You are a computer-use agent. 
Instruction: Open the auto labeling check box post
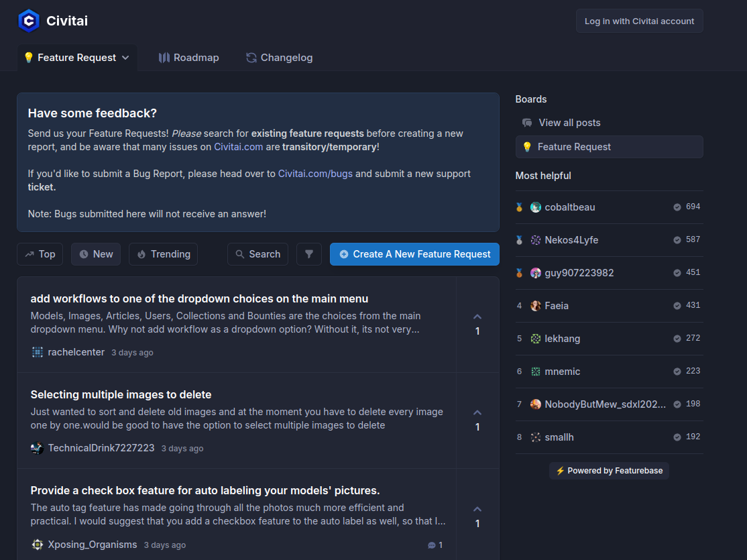click(205, 490)
